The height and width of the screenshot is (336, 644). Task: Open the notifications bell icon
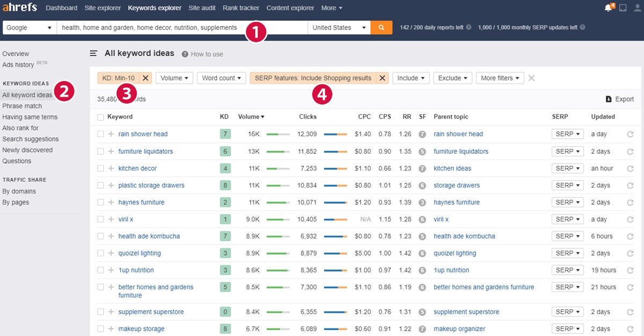(608, 8)
